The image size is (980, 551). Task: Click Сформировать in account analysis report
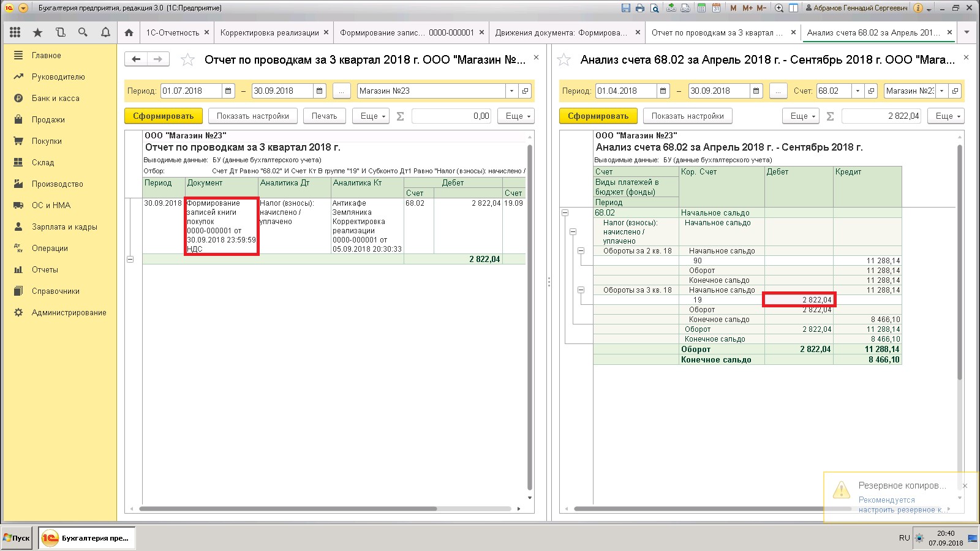pyautogui.click(x=598, y=116)
